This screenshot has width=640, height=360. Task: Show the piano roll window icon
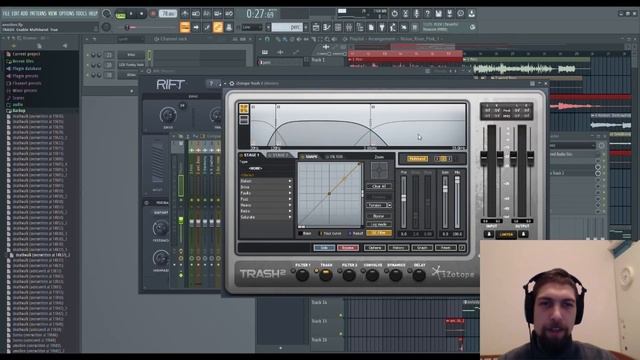click(327, 27)
